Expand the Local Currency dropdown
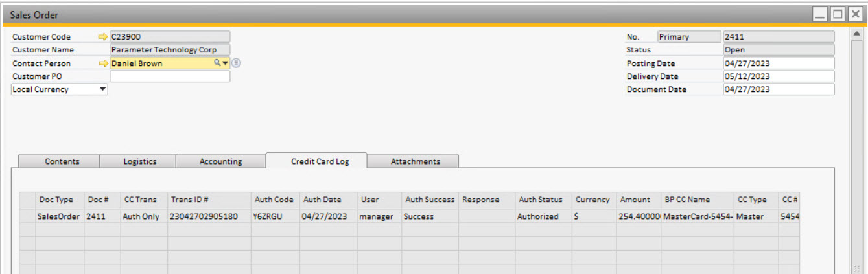The width and height of the screenshot is (868, 274). [102, 89]
